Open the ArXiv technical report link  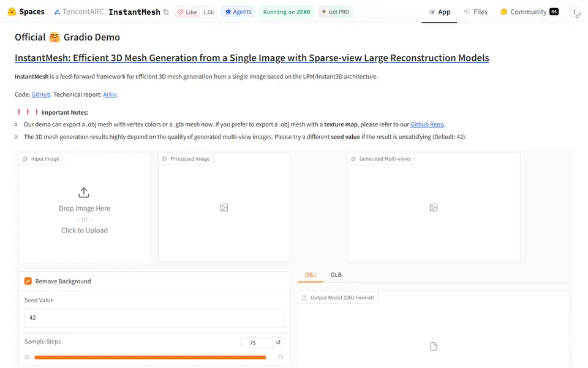110,94
